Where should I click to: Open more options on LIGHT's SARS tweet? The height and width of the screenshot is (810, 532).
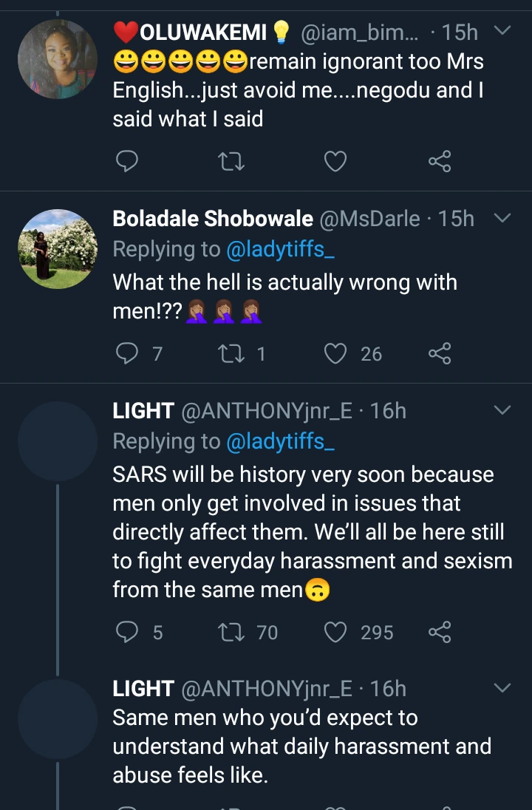pos(502,410)
